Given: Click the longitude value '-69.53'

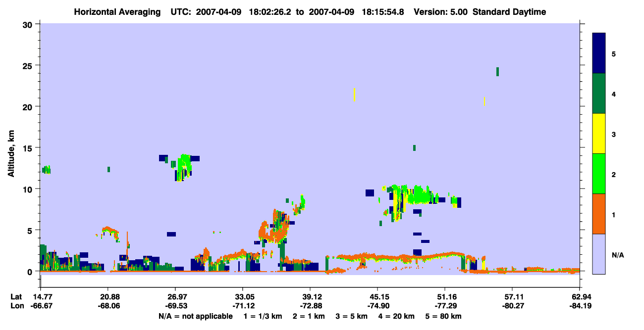Looking at the screenshot, I should click(175, 306).
